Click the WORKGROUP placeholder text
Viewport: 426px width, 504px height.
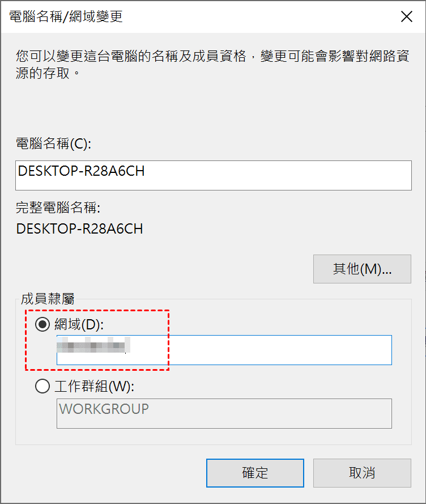click(x=104, y=409)
